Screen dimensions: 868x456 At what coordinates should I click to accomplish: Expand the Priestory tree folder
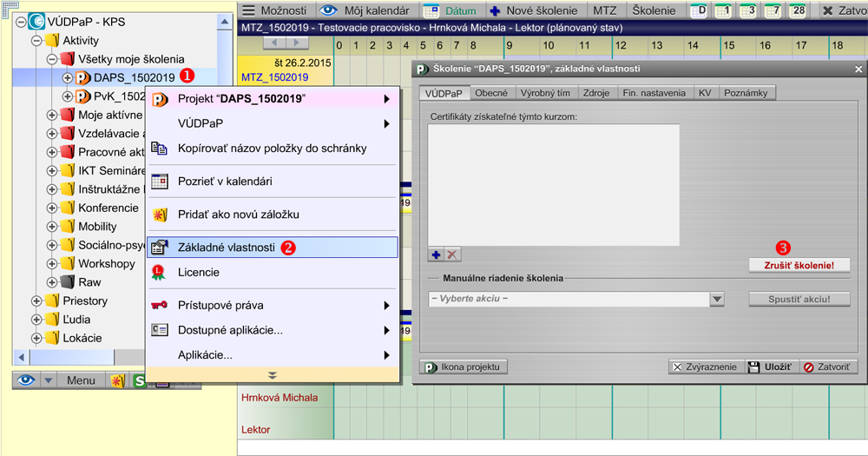[x=36, y=301]
